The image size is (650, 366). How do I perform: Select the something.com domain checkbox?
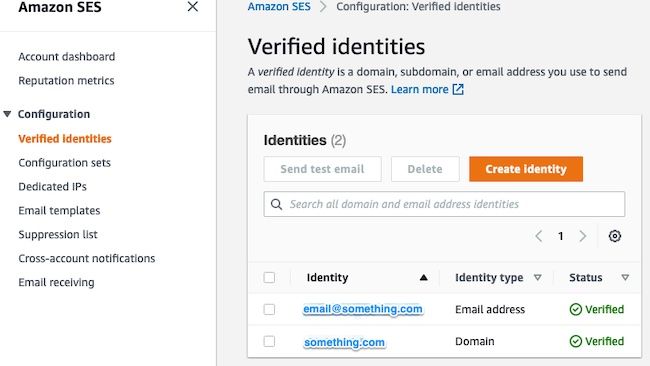coord(269,341)
